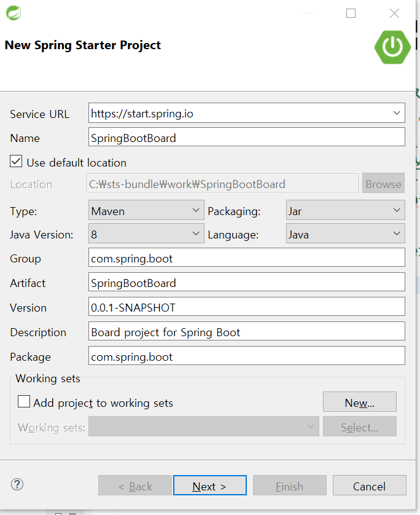Click the 'Working sets' group title

tap(48, 379)
